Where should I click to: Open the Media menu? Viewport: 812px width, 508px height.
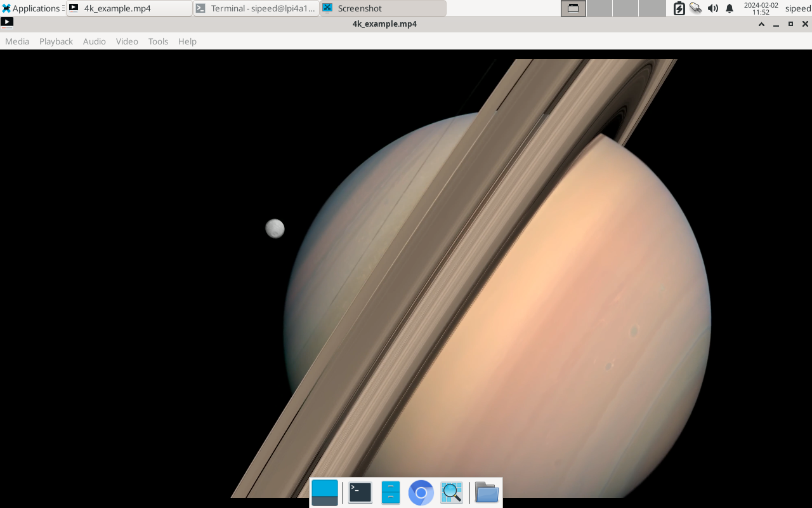17,41
